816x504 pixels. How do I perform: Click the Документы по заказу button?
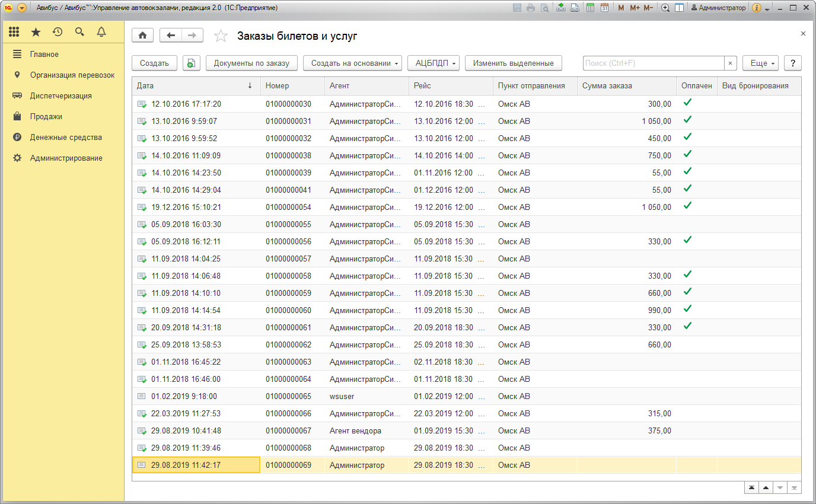tap(251, 63)
